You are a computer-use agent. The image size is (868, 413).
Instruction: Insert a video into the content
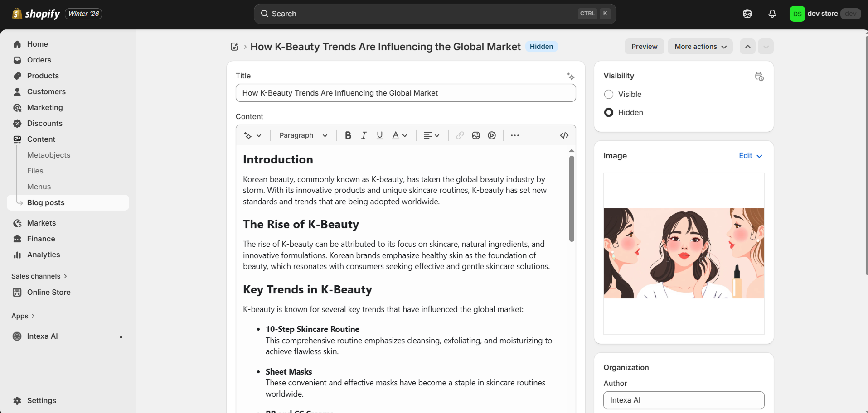tap(492, 135)
